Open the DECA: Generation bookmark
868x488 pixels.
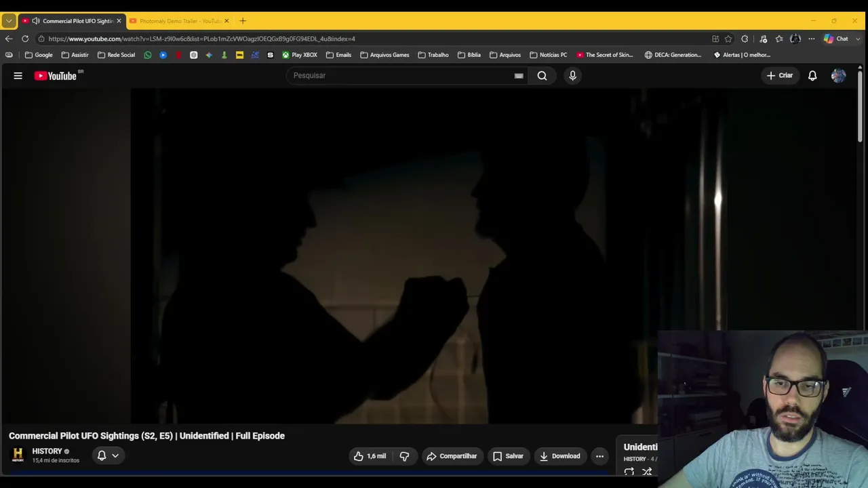673,55
